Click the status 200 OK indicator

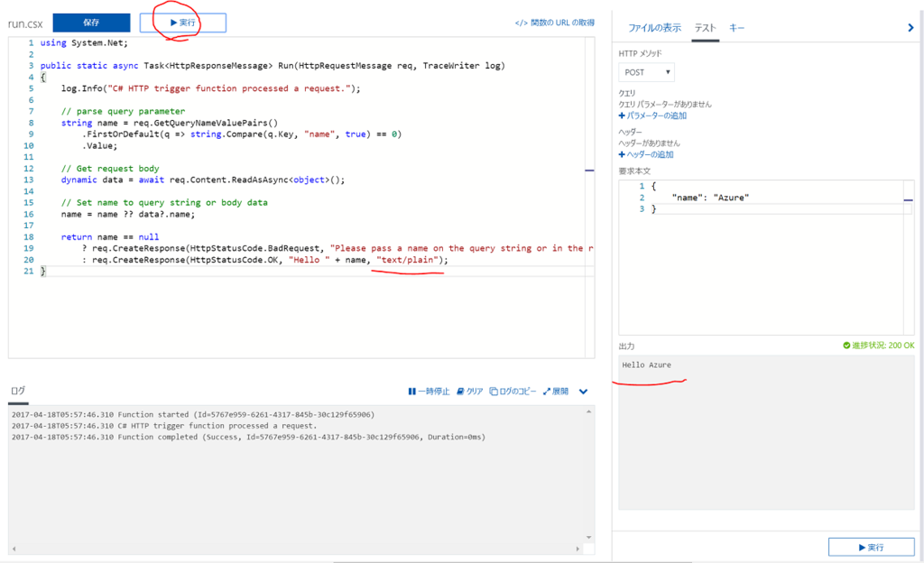(x=879, y=346)
